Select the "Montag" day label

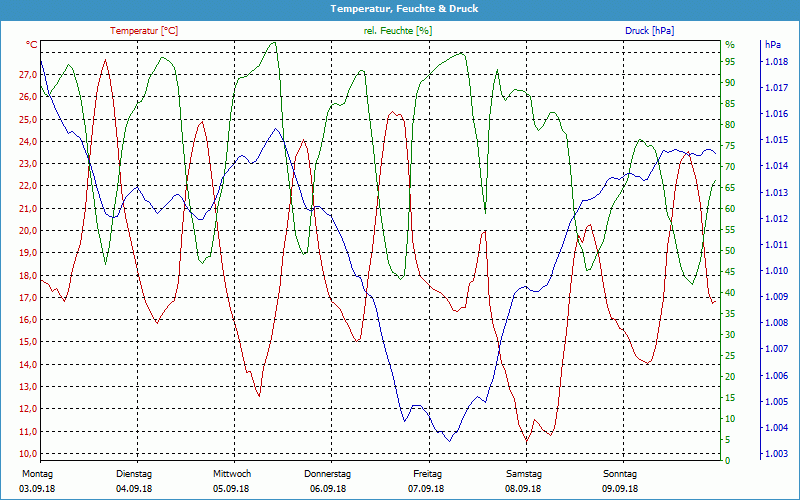pos(37,474)
